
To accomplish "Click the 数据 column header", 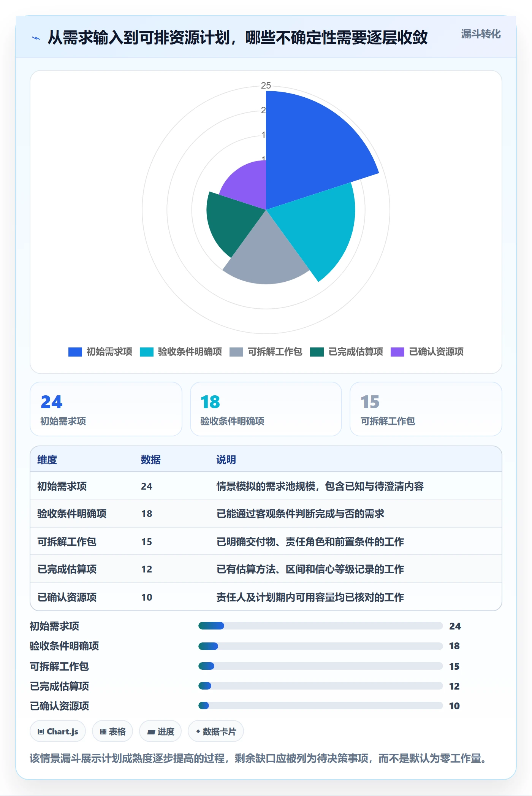I will click(151, 460).
